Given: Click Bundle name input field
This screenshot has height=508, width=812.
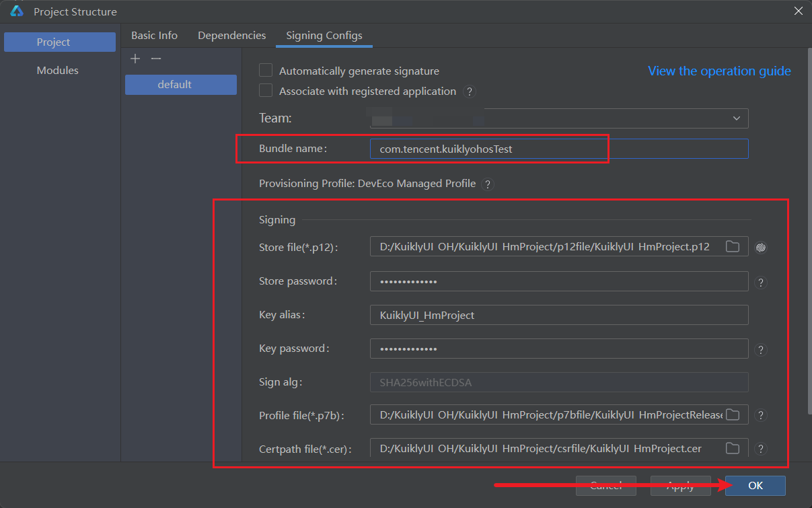Looking at the screenshot, I should pos(559,149).
